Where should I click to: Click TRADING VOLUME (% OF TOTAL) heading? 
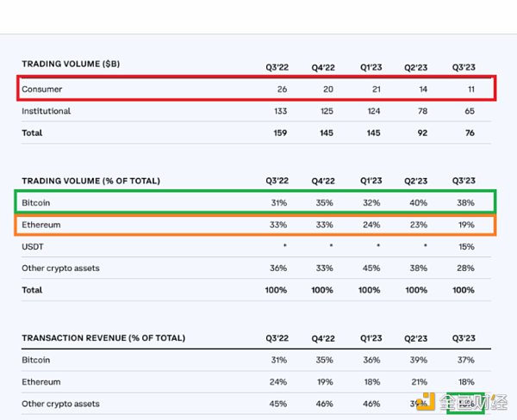coord(90,181)
